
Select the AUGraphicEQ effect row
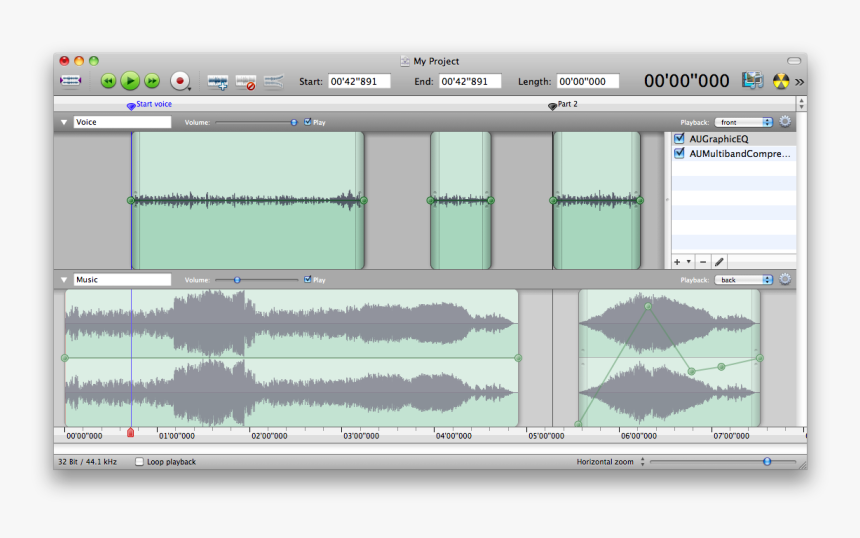coord(734,139)
